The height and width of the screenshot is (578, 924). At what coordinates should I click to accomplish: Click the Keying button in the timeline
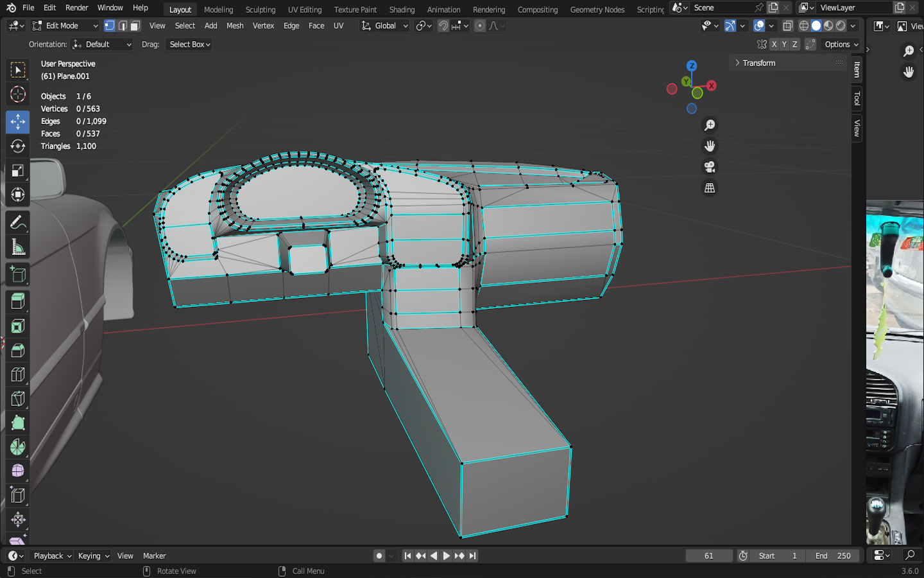tap(93, 556)
